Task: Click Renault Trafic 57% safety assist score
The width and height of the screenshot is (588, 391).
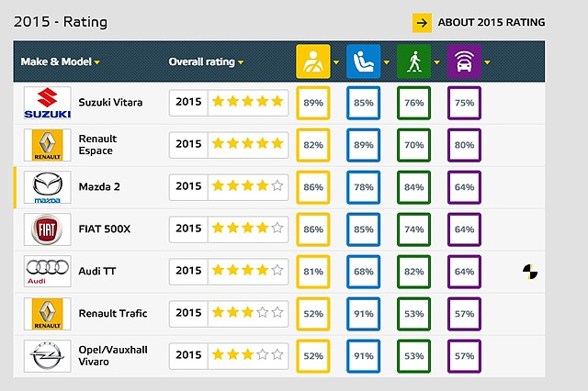Action: click(464, 314)
